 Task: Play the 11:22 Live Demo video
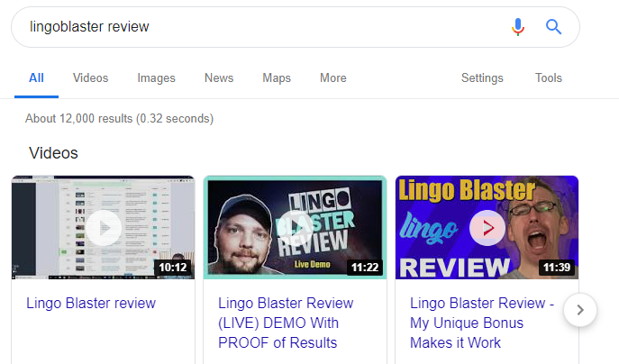295,228
